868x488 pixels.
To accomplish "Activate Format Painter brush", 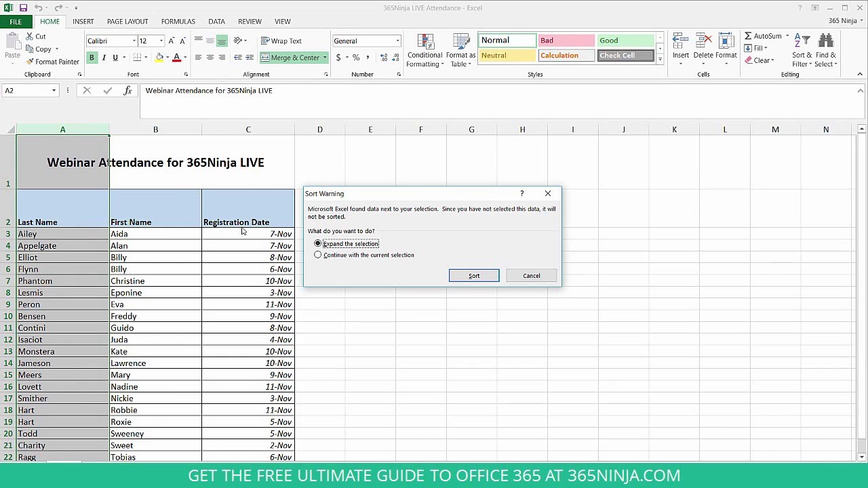I will (x=31, y=62).
